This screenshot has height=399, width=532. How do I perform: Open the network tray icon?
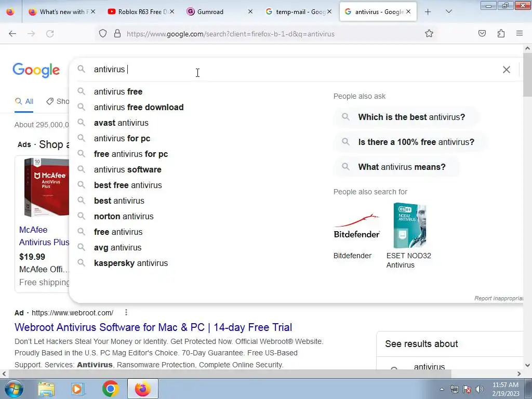(454, 389)
